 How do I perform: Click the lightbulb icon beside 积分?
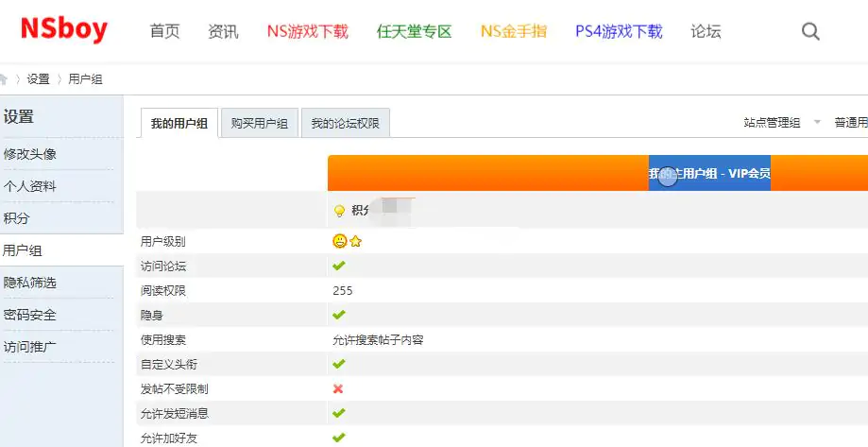pyautogui.click(x=339, y=211)
